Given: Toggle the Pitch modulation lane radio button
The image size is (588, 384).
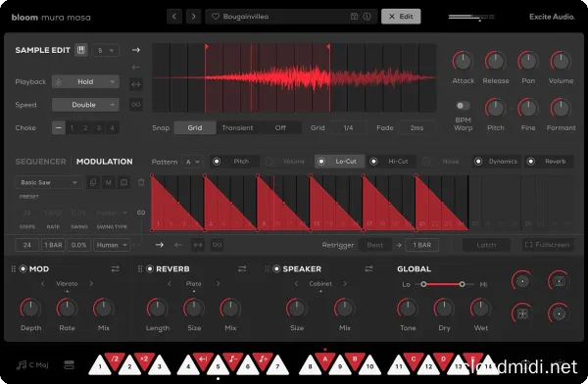Looking at the screenshot, I should tap(217, 162).
